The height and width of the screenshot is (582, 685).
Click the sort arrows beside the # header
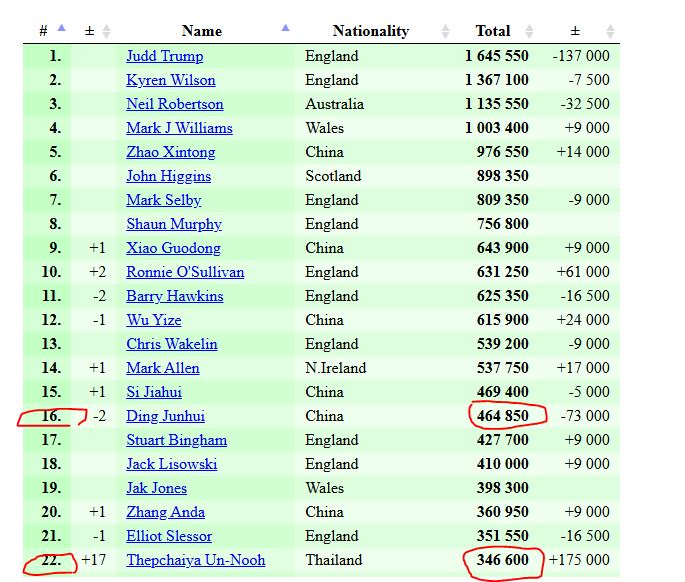(62, 30)
